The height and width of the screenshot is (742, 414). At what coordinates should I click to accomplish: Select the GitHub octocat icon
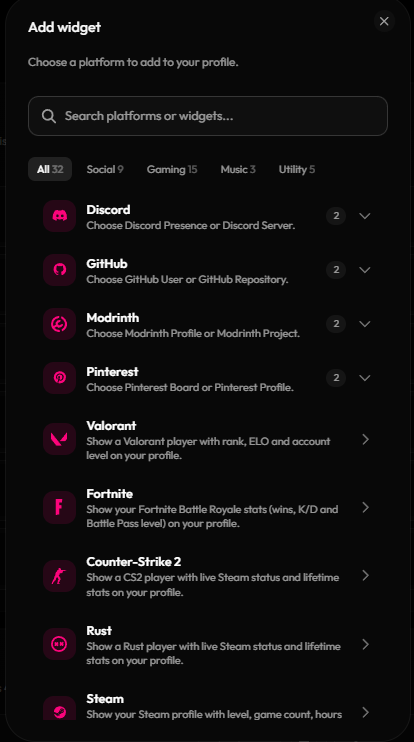coord(60,270)
